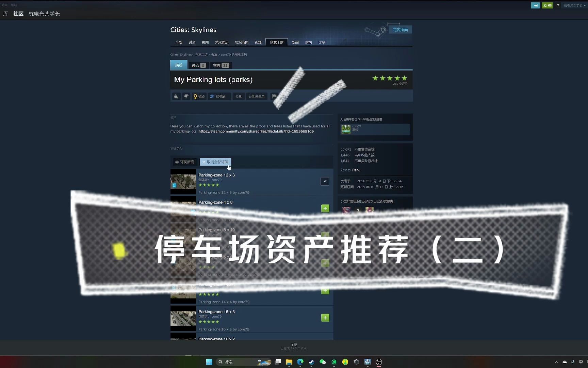
Task: Open the Windows Start menu
Action: click(209, 362)
